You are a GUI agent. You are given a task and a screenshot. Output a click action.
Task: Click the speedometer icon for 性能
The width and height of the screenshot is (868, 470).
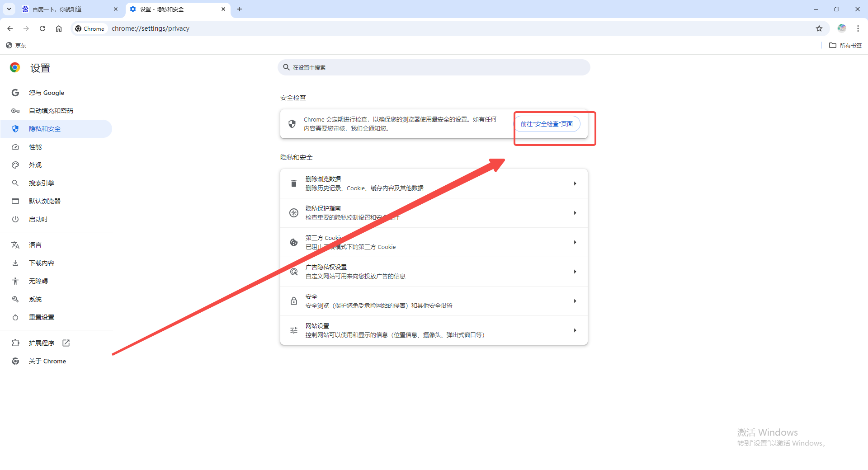15,147
